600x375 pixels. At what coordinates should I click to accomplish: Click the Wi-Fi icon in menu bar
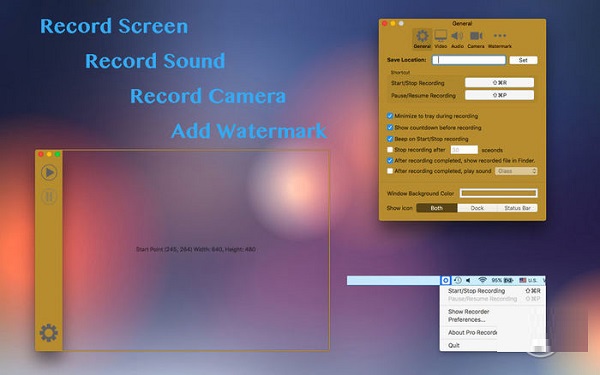tap(482, 280)
